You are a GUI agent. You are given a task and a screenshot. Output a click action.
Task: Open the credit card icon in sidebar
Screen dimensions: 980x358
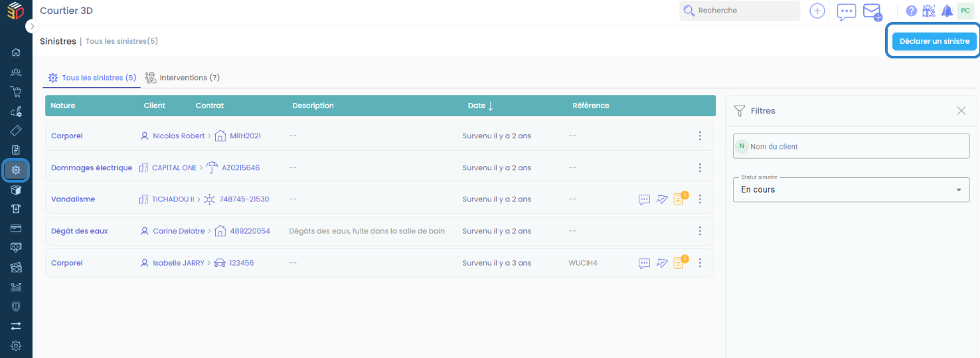click(x=16, y=228)
